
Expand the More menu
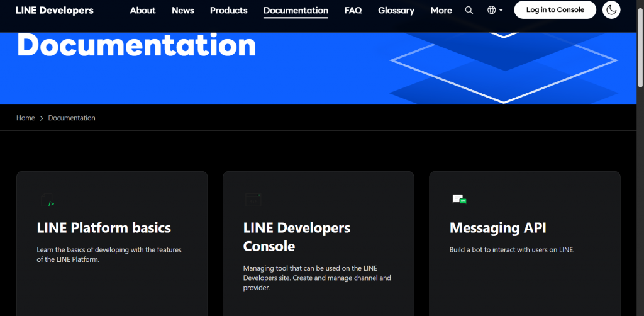point(441,10)
